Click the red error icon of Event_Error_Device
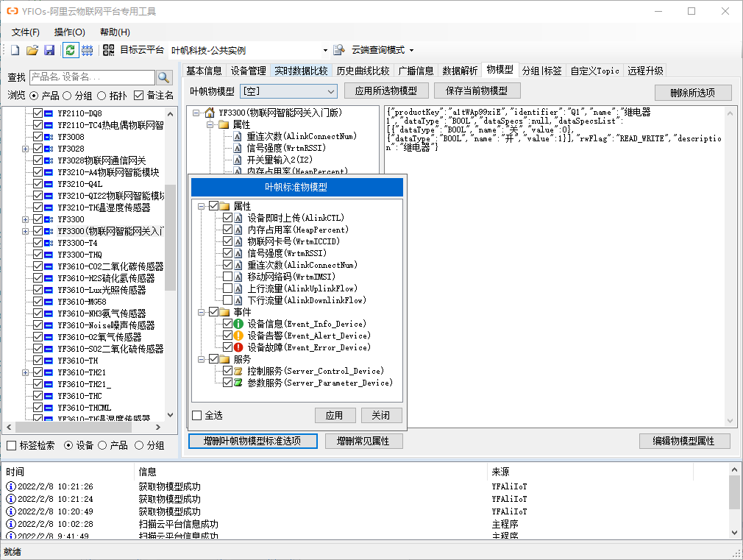This screenshot has width=743, height=560. pos(238,347)
